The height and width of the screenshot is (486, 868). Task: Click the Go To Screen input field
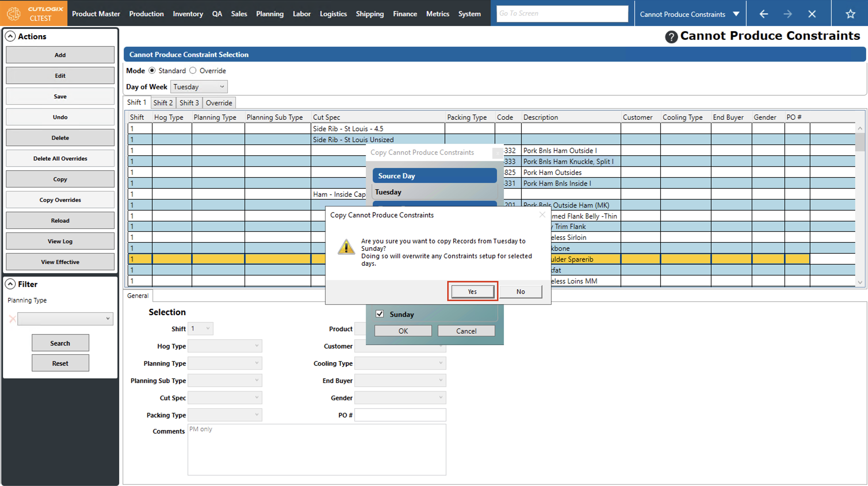[x=562, y=14]
